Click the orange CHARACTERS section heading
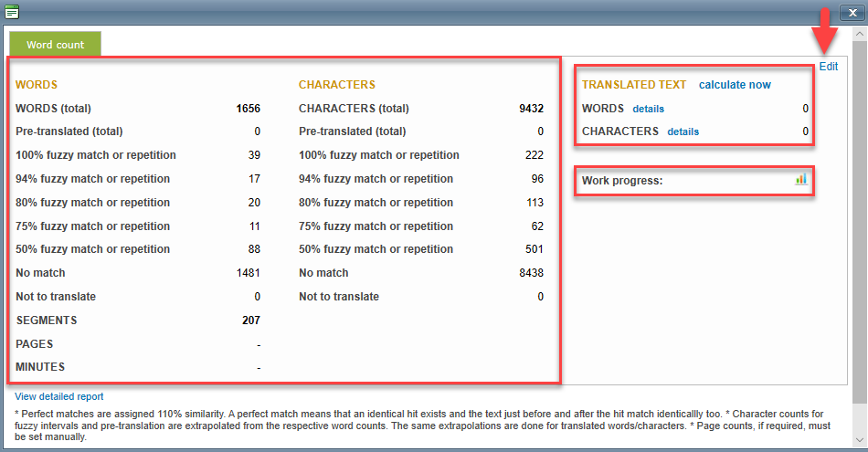Screen dimensions: 868x452 337,85
